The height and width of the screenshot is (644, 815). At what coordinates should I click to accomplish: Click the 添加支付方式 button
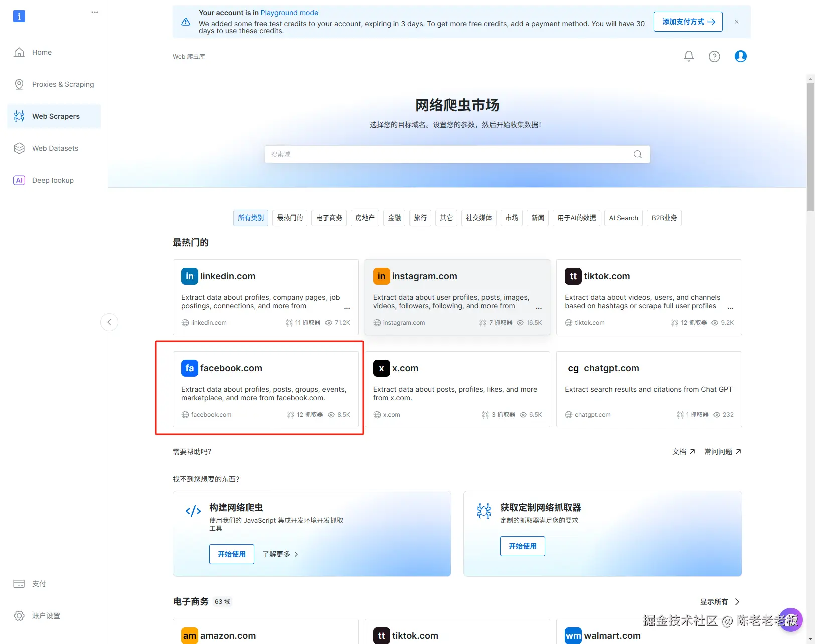point(688,22)
